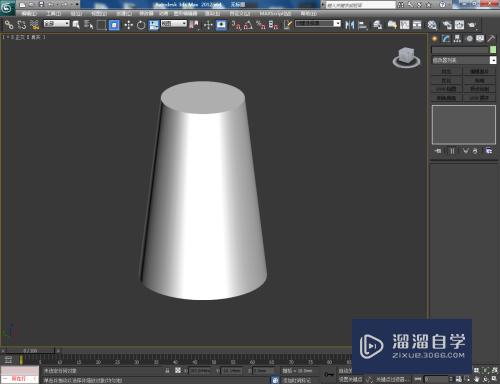The height and width of the screenshot is (384, 500).
Task: Click the Set Key key-icon button
Action: pos(329,374)
